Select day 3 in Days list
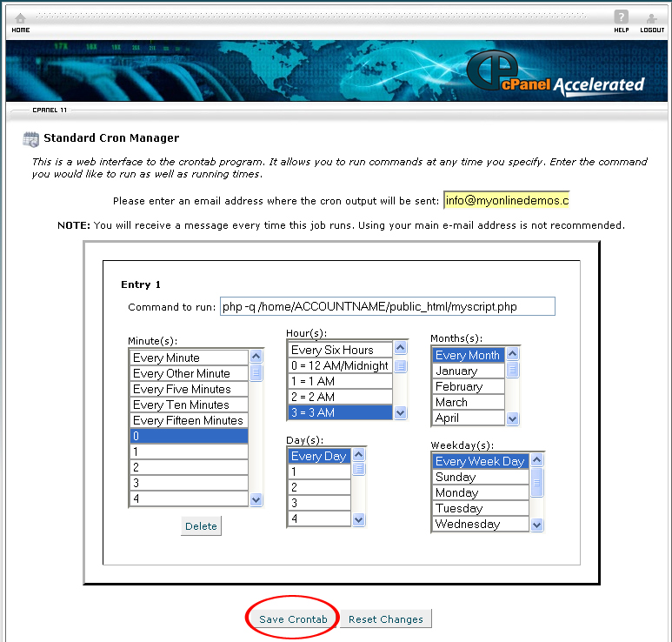This screenshot has width=672, height=642. [320, 503]
